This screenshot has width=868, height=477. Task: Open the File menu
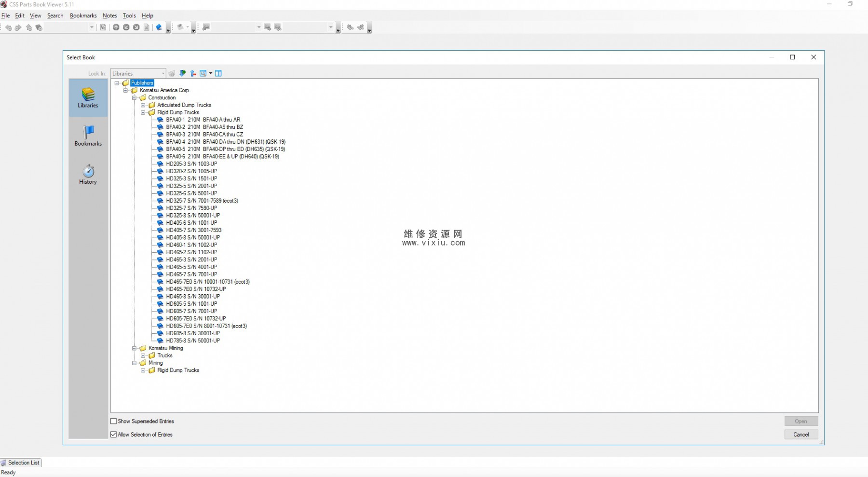[6, 15]
